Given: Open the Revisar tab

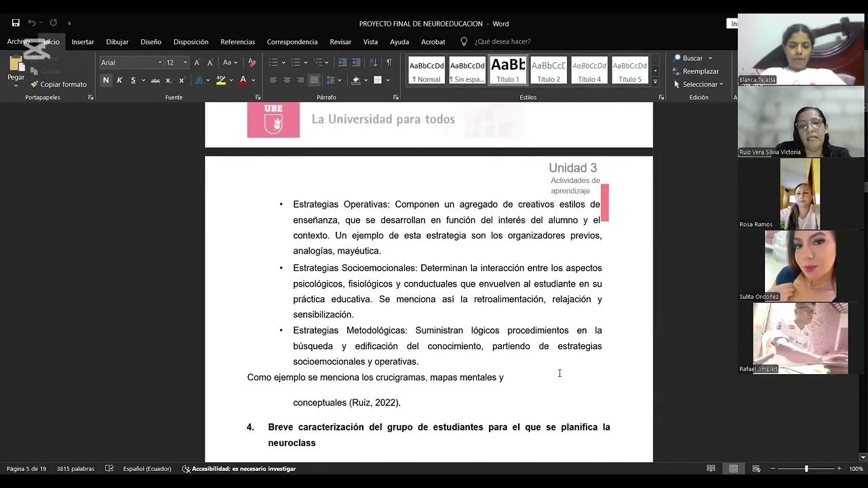Looking at the screenshot, I should coord(340,41).
